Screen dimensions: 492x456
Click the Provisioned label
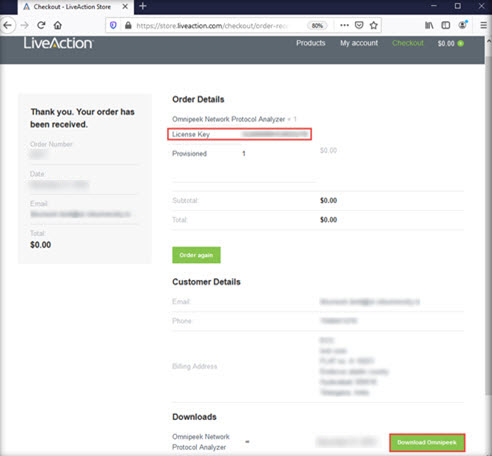click(189, 154)
